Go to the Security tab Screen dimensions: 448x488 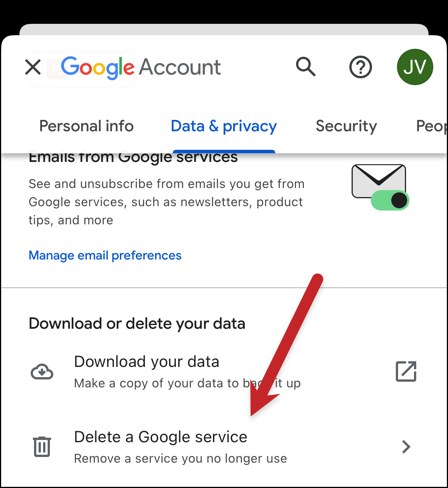pyautogui.click(x=346, y=126)
